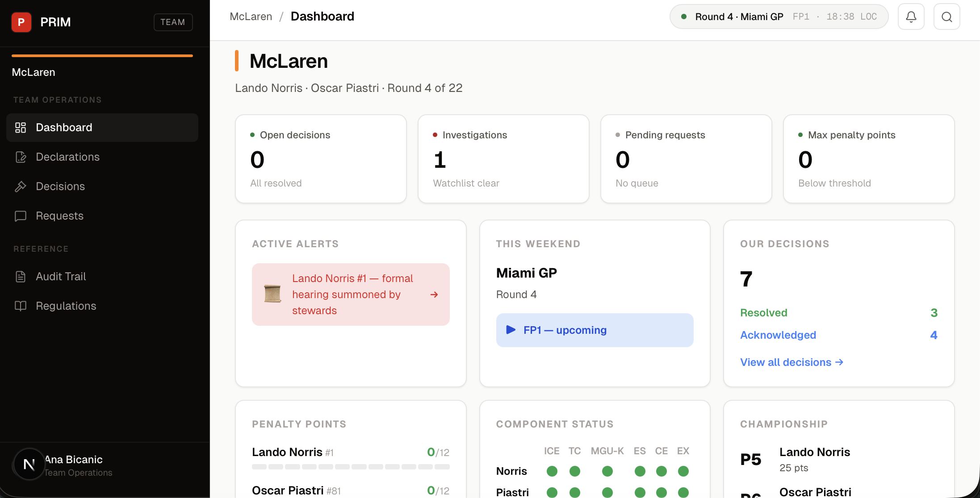Open the TEAM selector button

click(x=173, y=22)
